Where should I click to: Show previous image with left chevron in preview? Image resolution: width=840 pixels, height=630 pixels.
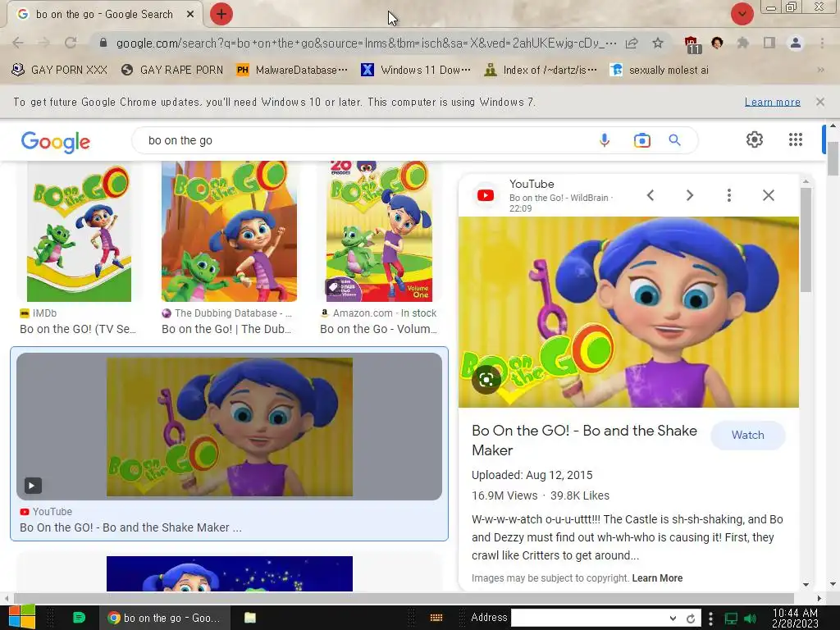pos(651,195)
